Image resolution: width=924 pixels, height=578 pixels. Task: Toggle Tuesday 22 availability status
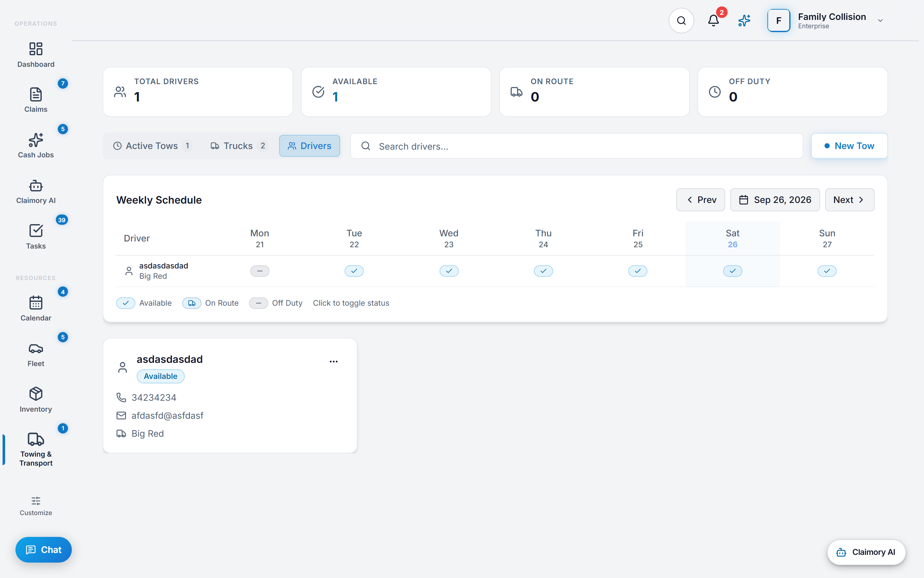pyautogui.click(x=354, y=271)
